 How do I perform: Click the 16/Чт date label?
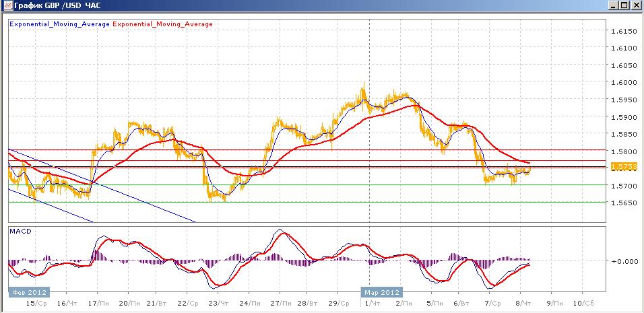(x=67, y=304)
